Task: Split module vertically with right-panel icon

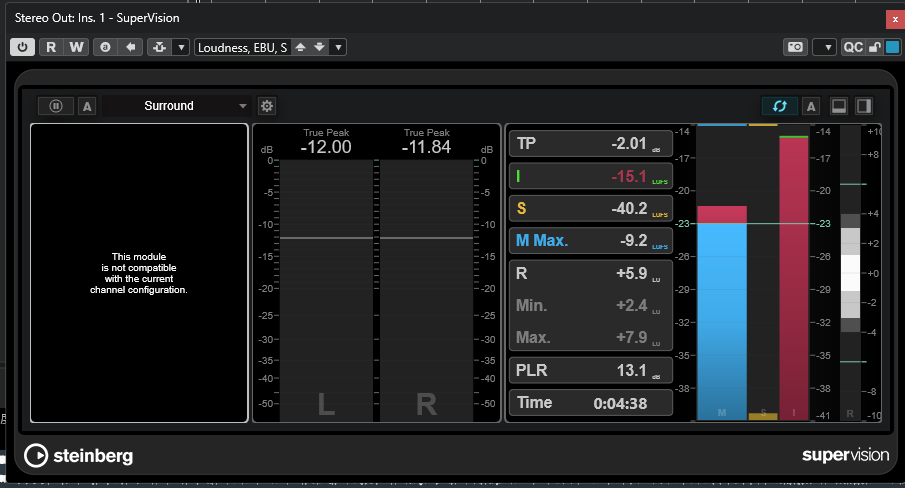Action: tap(864, 106)
